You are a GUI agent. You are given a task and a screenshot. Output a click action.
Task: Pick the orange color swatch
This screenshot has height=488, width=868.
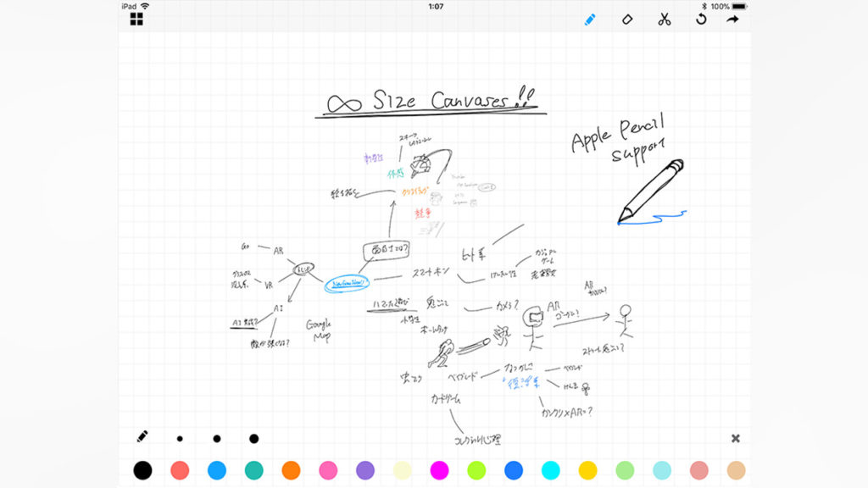[292, 470]
